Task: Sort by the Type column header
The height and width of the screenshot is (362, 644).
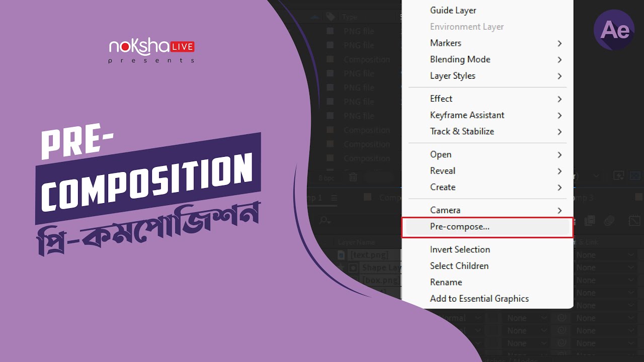Action: [x=350, y=17]
